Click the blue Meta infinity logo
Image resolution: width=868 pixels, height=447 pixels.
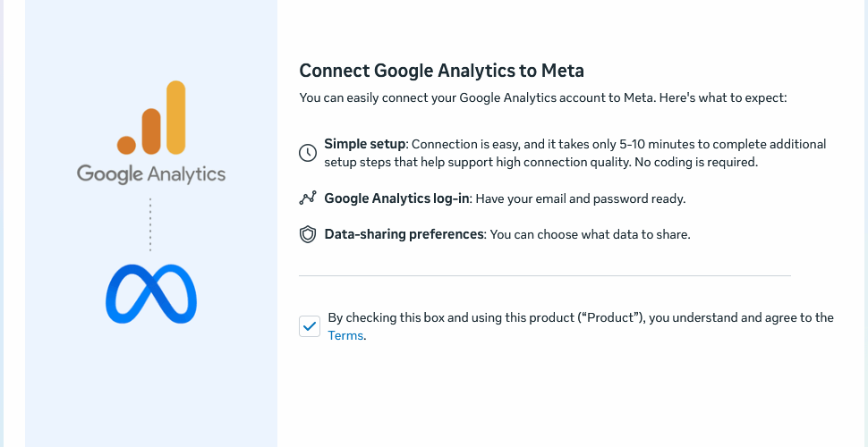[150, 292]
